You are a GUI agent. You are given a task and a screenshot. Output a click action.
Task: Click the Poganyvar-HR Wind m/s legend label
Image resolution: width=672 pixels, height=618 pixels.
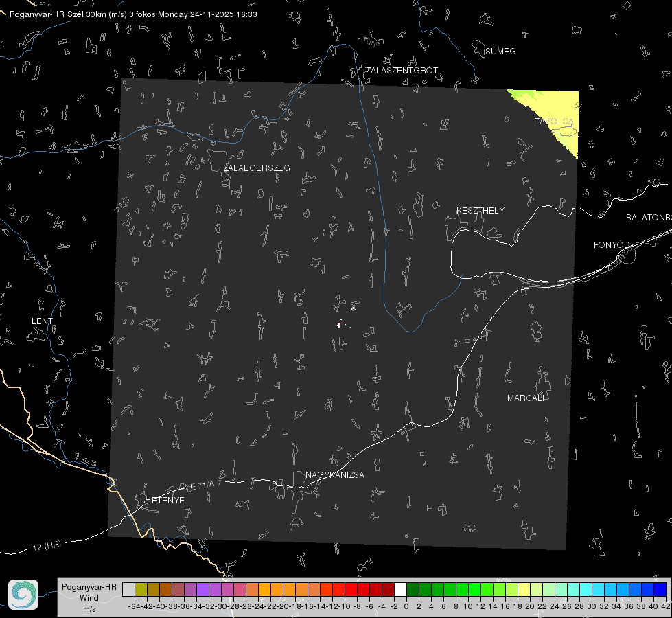click(89, 598)
